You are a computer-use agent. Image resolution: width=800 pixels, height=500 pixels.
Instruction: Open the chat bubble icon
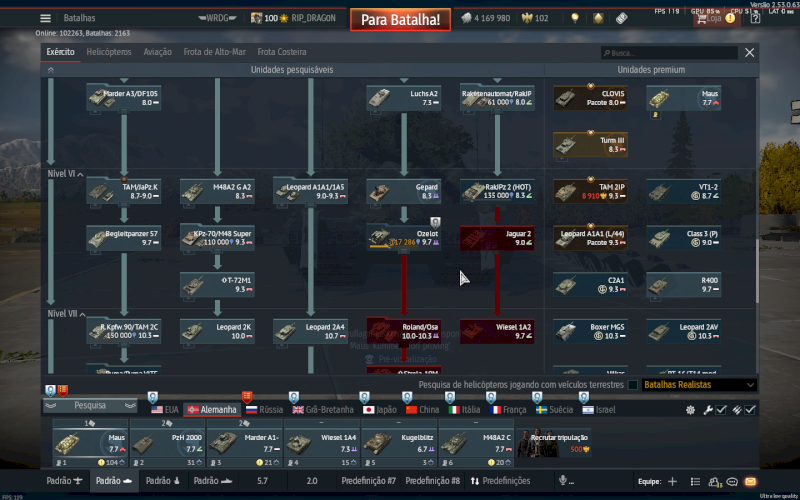(732, 481)
